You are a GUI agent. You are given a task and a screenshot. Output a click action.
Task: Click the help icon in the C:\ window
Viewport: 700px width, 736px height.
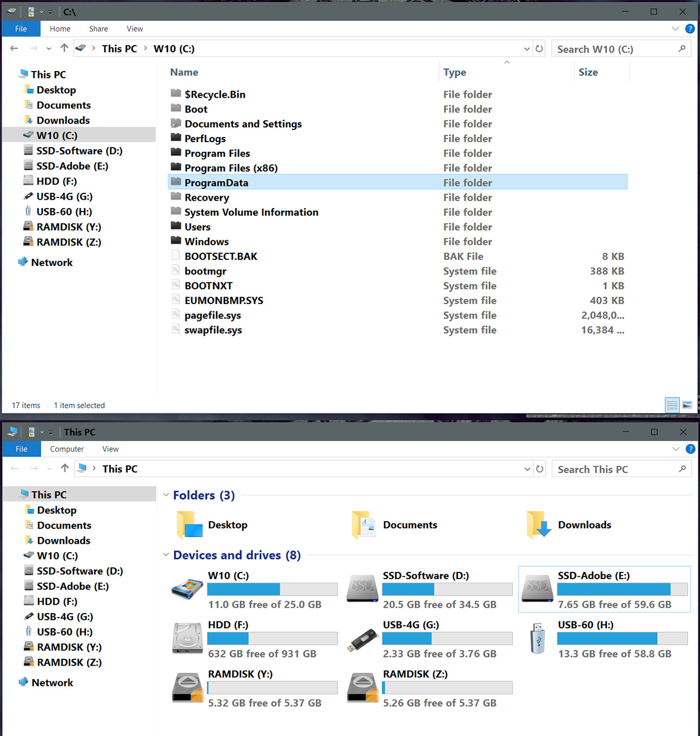(690, 29)
